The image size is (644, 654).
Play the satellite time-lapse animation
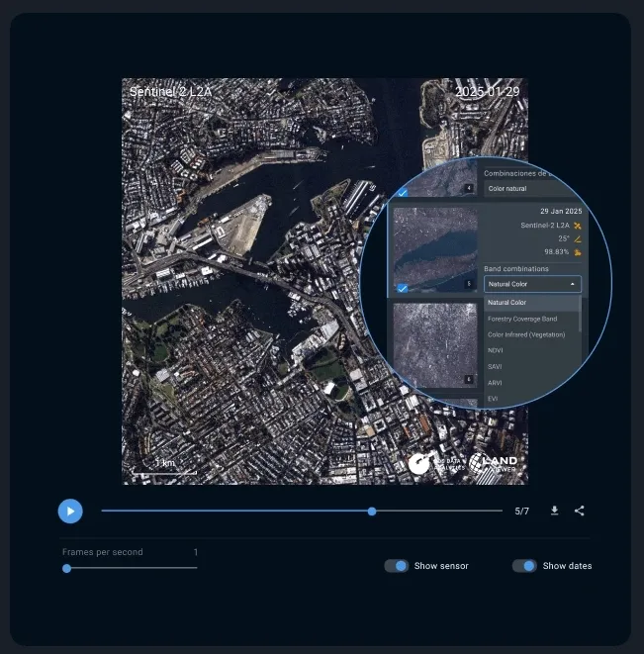[x=70, y=511]
